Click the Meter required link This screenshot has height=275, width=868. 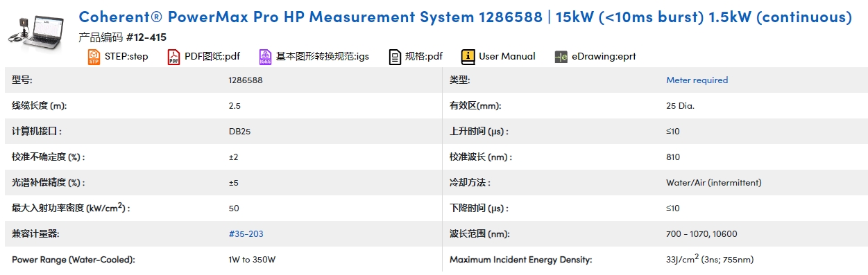point(697,80)
